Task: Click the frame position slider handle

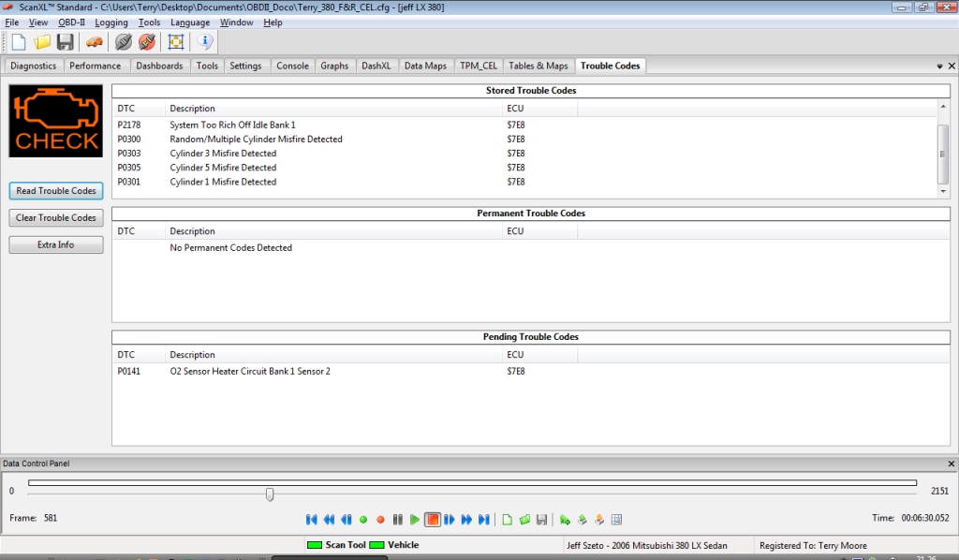Action: click(x=270, y=494)
